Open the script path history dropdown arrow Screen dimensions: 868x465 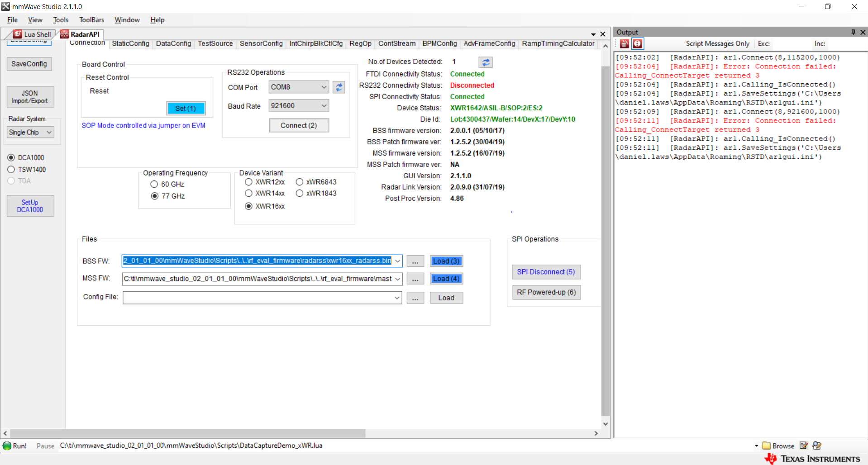tap(756, 446)
